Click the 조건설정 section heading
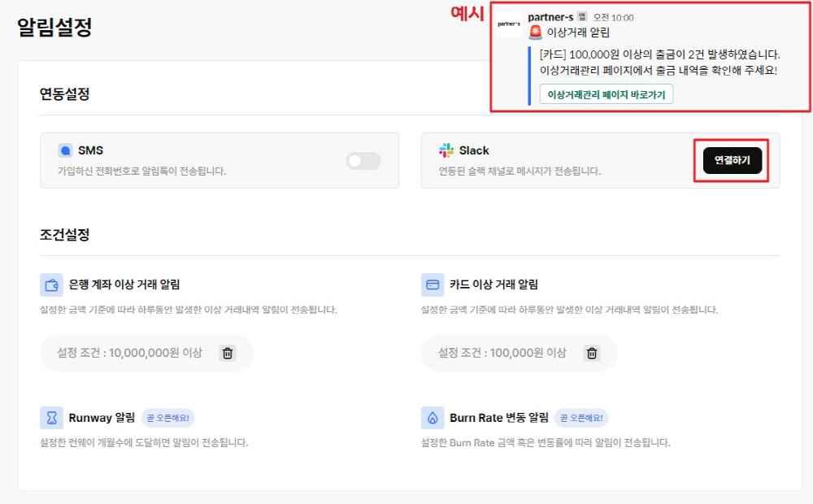The image size is (813, 504). (x=65, y=234)
